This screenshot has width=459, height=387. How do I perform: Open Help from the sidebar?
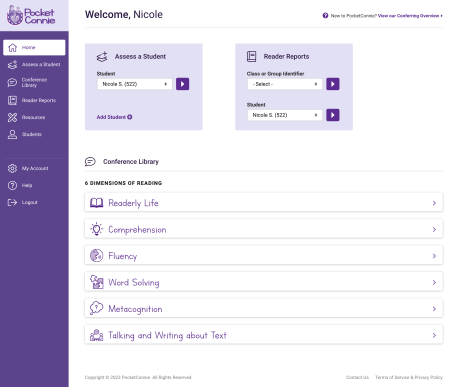[34, 185]
